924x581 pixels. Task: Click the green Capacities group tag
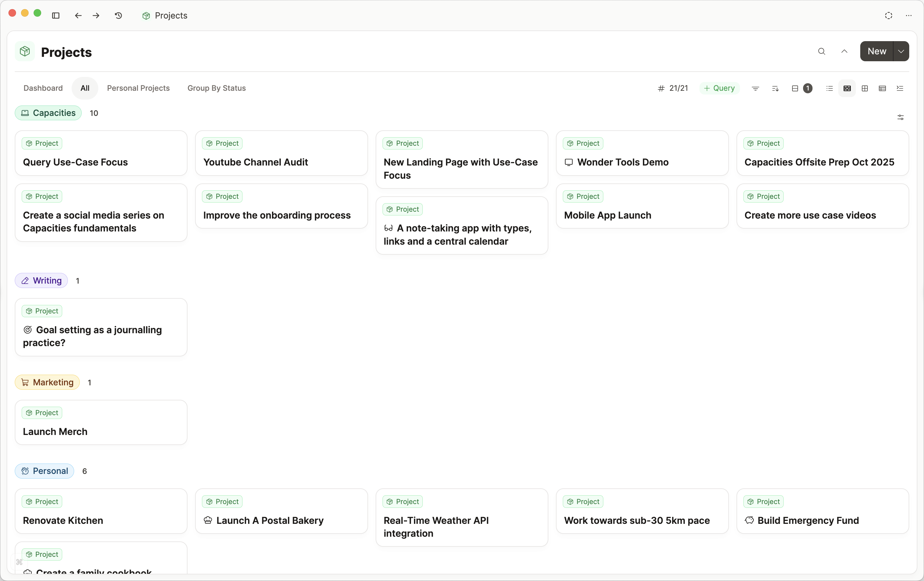[x=48, y=113]
